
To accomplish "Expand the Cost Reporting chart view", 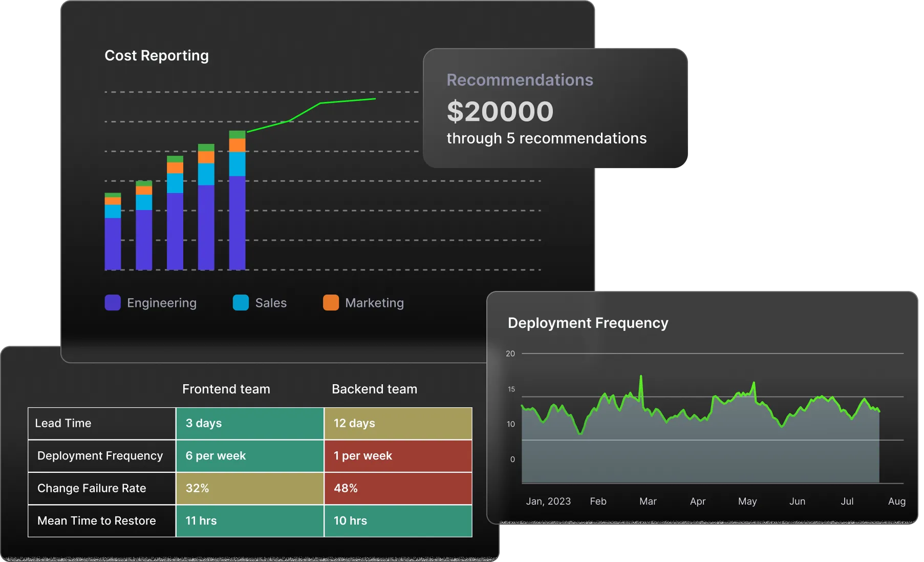I will pyautogui.click(x=157, y=55).
